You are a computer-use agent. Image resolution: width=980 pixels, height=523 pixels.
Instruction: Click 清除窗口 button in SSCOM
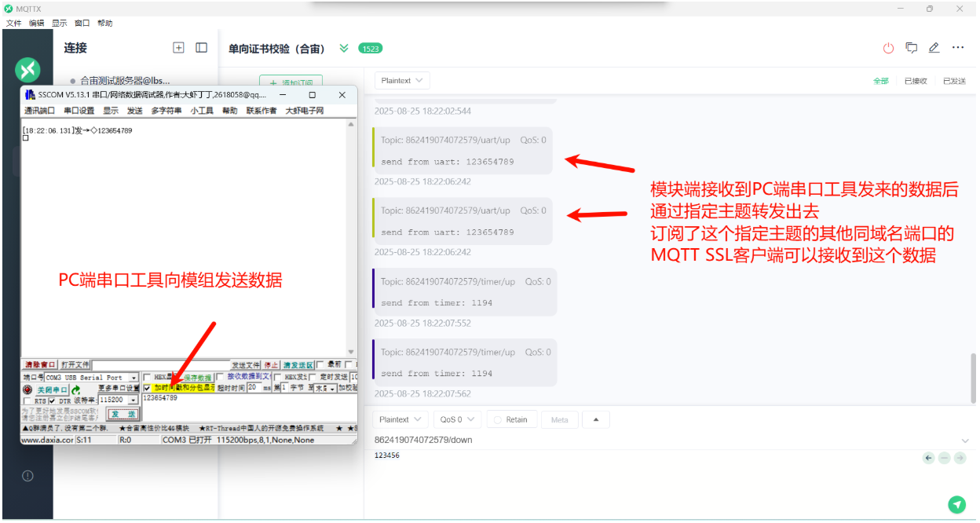(x=40, y=365)
